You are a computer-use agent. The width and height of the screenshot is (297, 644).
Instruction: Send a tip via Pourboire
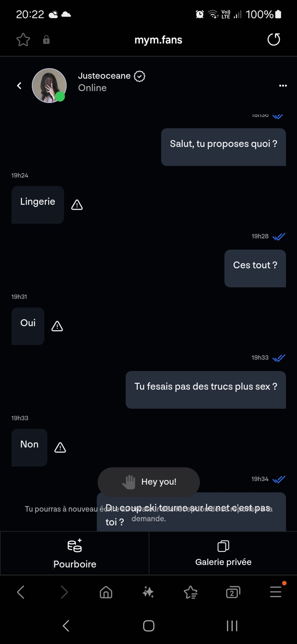tap(75, 553)
